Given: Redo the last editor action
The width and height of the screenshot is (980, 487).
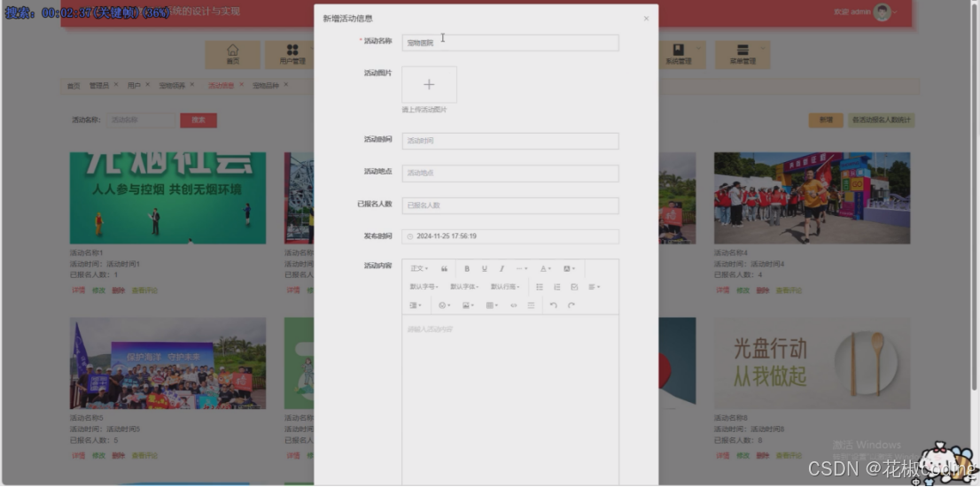Looking at the screenshot, I should (572, 306).
